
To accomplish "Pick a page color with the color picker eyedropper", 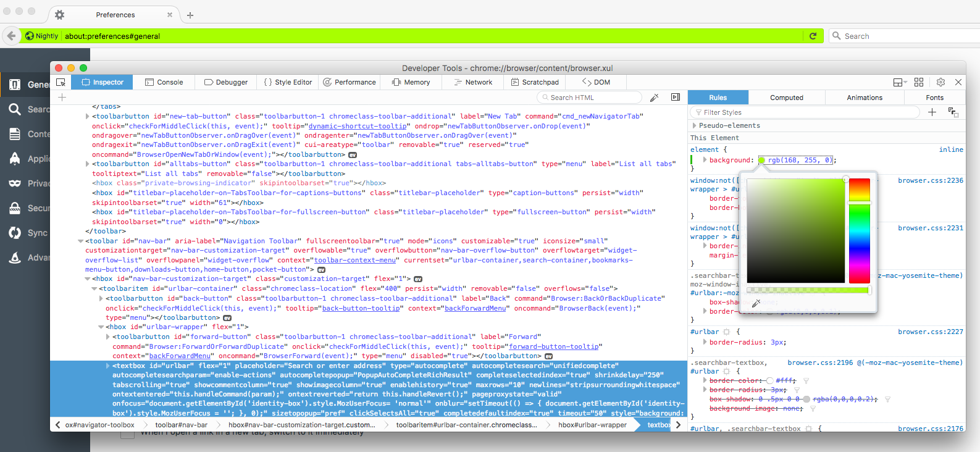I will (x=756, y=303).
